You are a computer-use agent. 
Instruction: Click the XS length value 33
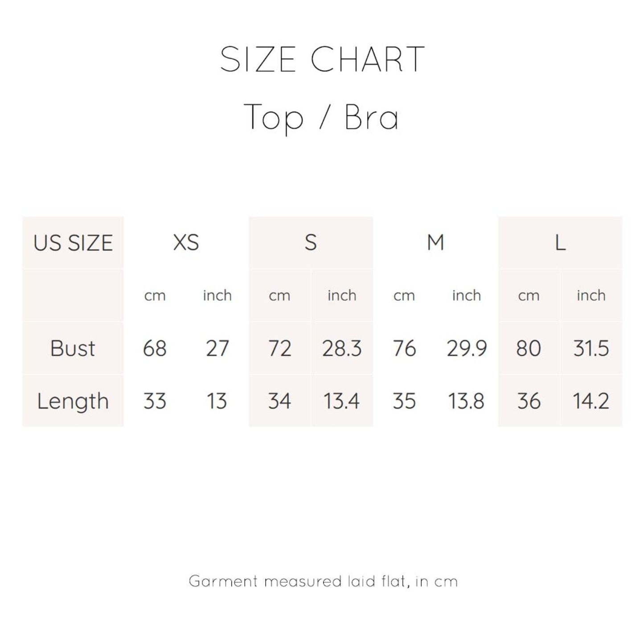pos(155,401)
